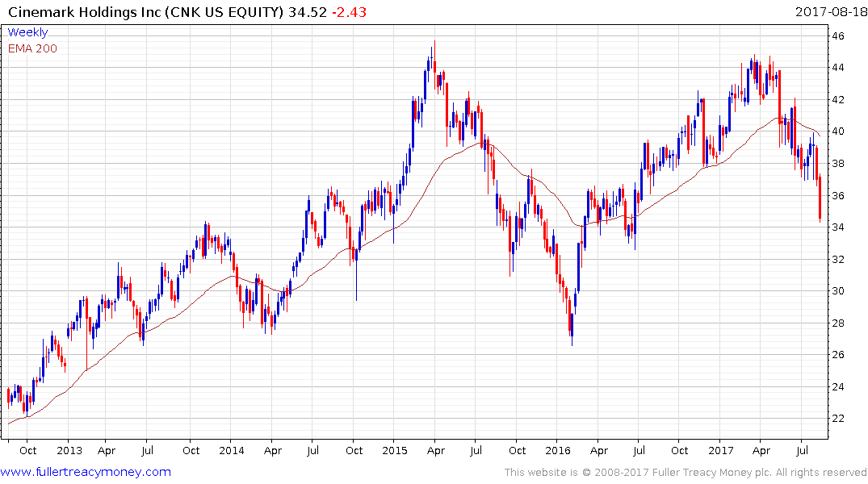Click the 46 price axis label
This screenshot has width=868, height=484.
click(x=837, y=36)
